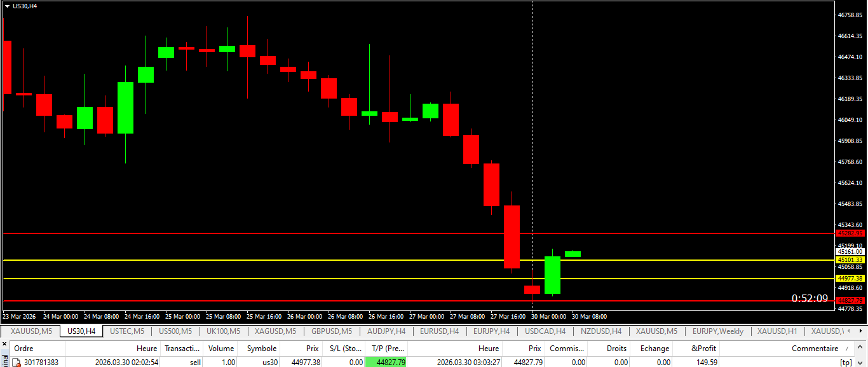The height and width of the screenshot is (367, 868).
Task: Select the GBPUSD,M5 chart tab
Action: pos(331,331)
